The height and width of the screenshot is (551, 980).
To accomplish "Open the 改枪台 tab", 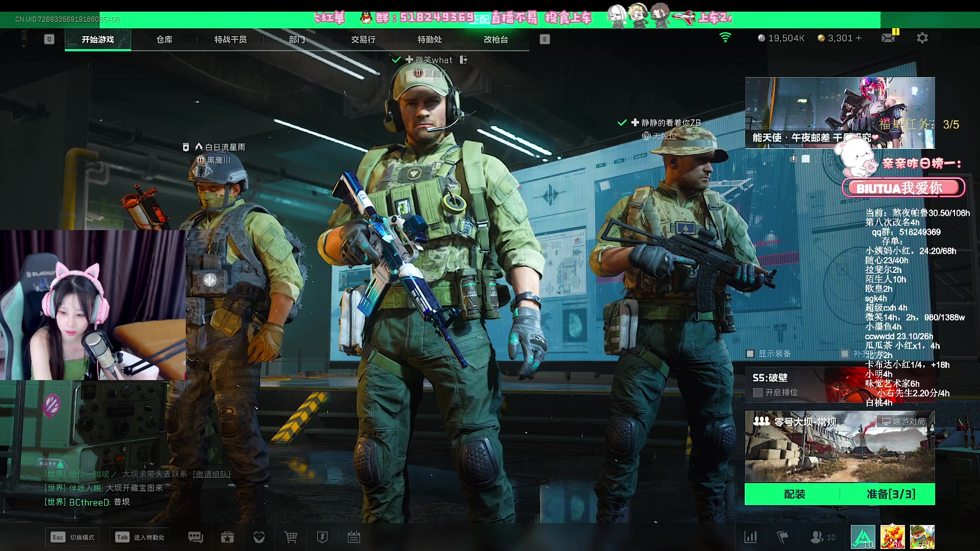I will pos(496,39).
